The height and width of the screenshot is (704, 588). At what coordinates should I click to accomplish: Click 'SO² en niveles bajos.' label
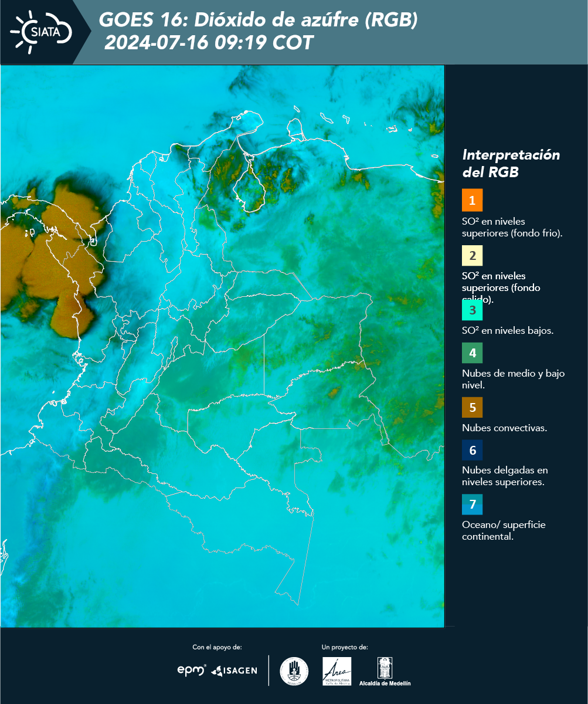pyautogui.click(x=508, y=330)
